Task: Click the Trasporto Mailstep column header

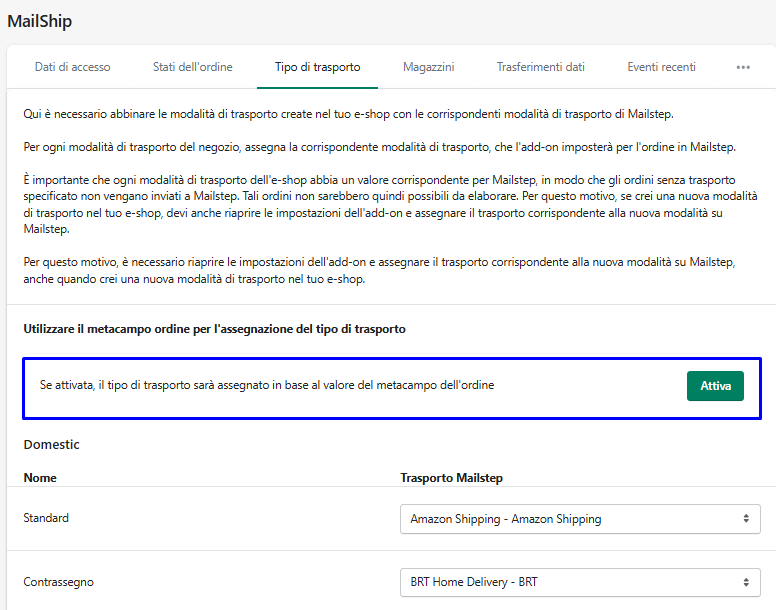Action: tap(451, 478)
